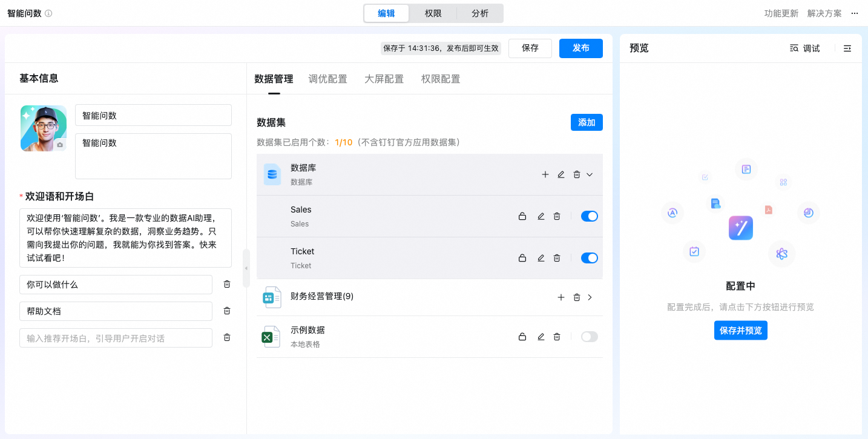The height and width of the screenshot is (439, 868).
Task: Delete the 你可以做什么 opening prompt
Action: (x=227, y=284)
